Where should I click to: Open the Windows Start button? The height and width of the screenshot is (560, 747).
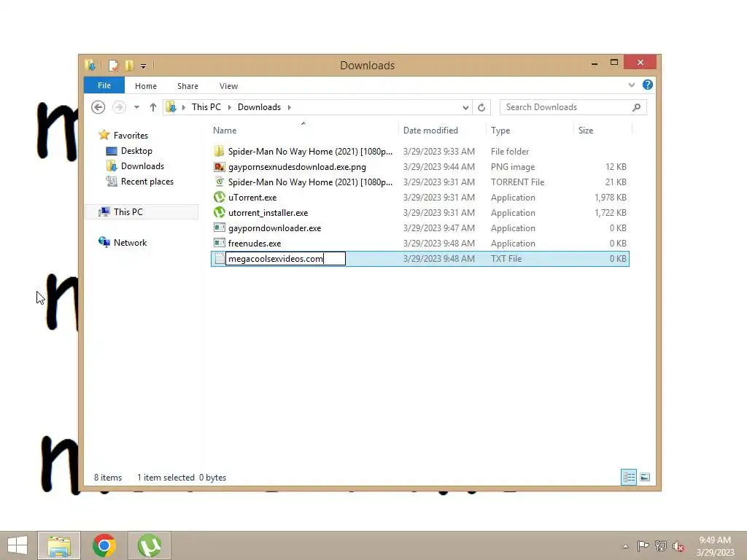18,545
